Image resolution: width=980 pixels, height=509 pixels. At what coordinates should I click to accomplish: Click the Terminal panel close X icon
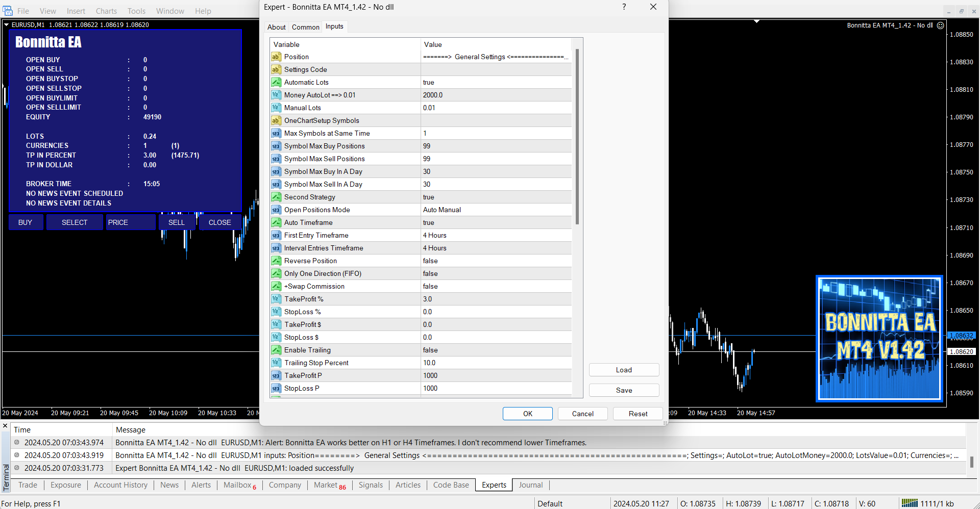(x=5, y=426)
